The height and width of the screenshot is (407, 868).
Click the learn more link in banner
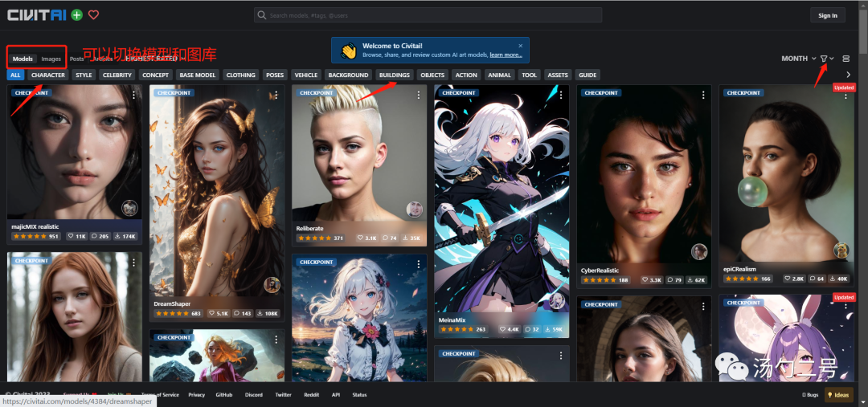[506, 55]
